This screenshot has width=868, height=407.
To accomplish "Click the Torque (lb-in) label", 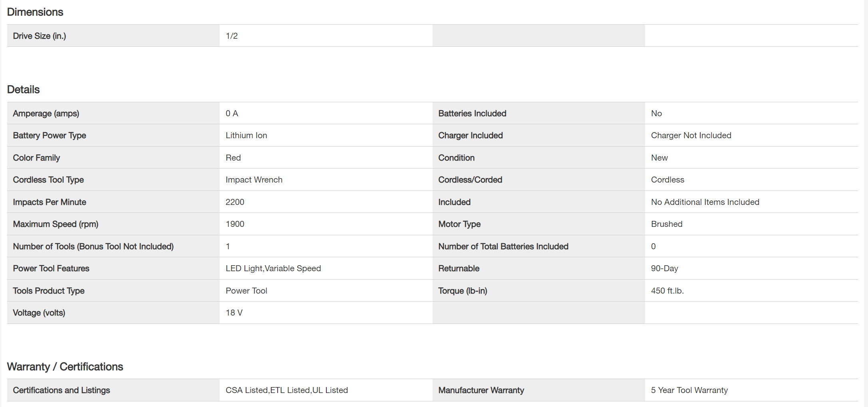I will [463, 291].
